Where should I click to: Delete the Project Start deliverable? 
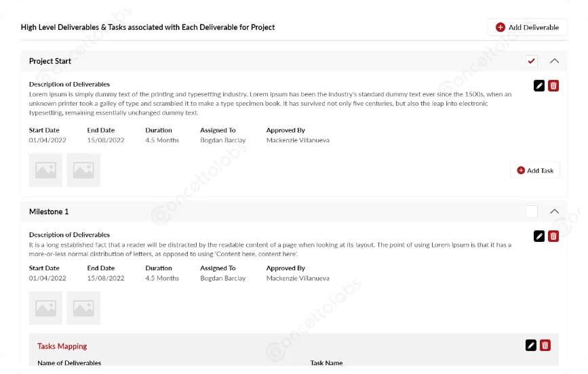553,85
